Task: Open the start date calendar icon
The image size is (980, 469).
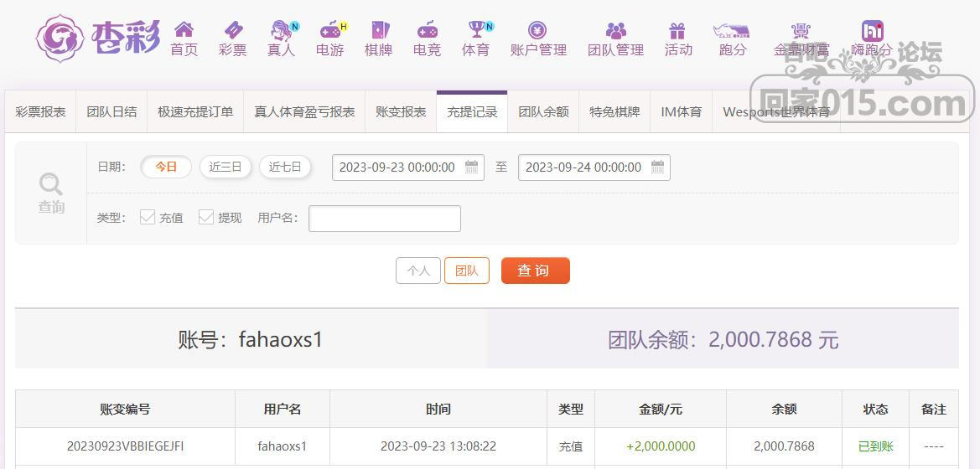Action: 471,167
